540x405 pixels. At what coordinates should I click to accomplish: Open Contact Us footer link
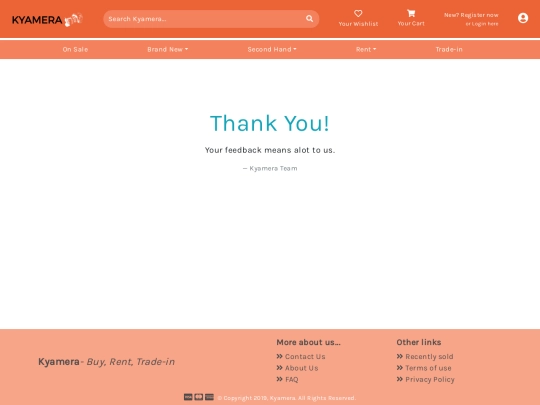click(x=305, y=356)
